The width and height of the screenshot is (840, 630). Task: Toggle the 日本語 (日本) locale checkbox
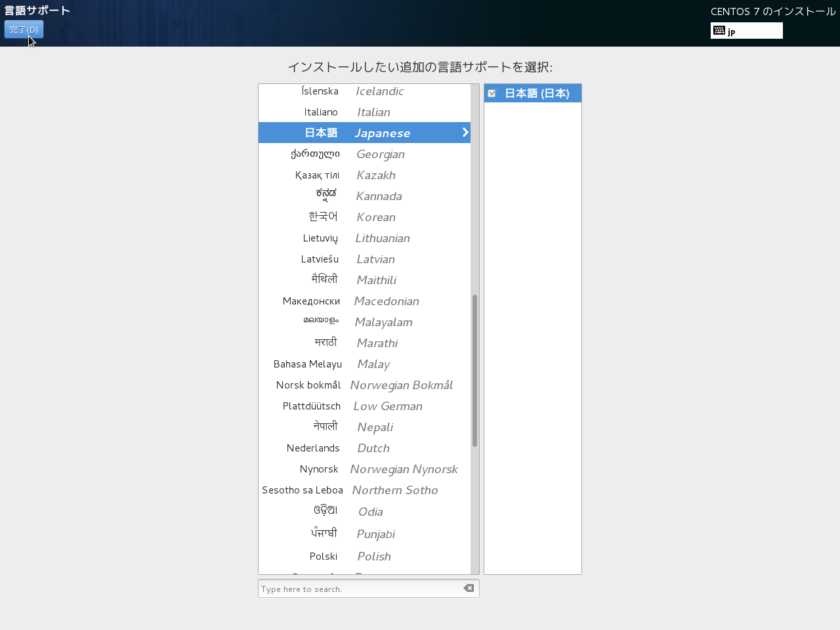(492, 93)
